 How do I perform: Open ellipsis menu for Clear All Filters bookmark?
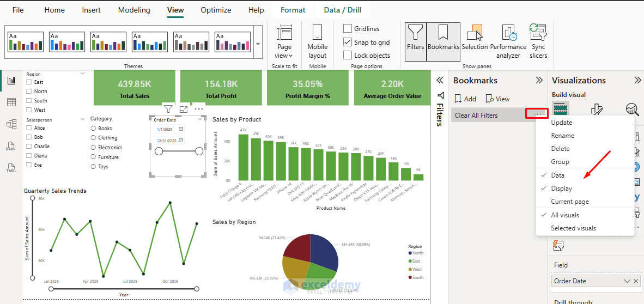(537, 114)
